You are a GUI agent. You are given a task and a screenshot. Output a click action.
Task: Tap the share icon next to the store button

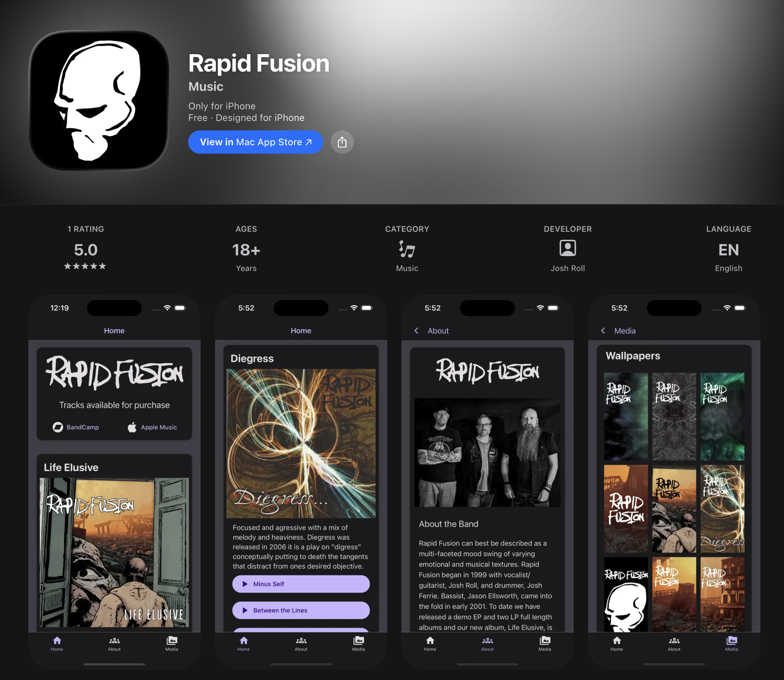[342, 142]
